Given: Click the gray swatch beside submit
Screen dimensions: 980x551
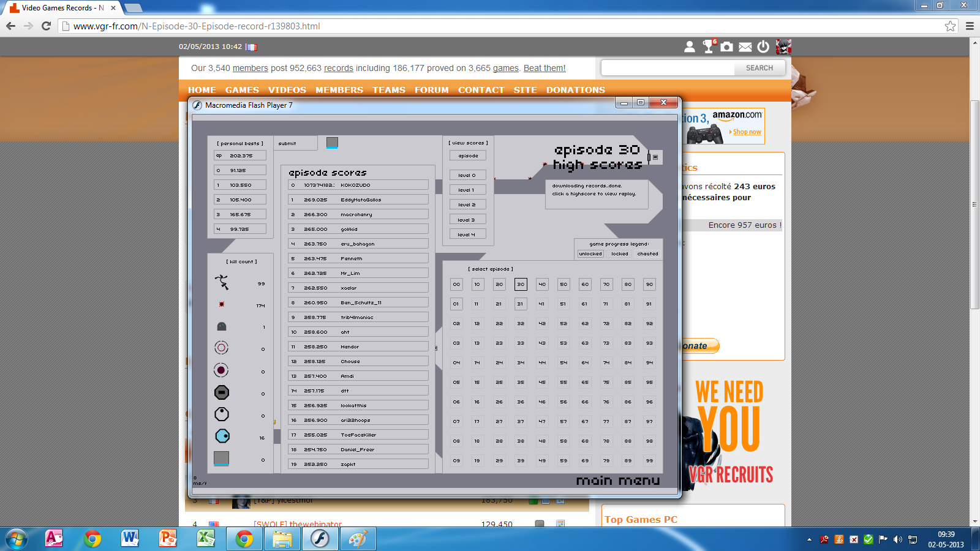Looking at the screenshot, I should [x=332, y=143].
